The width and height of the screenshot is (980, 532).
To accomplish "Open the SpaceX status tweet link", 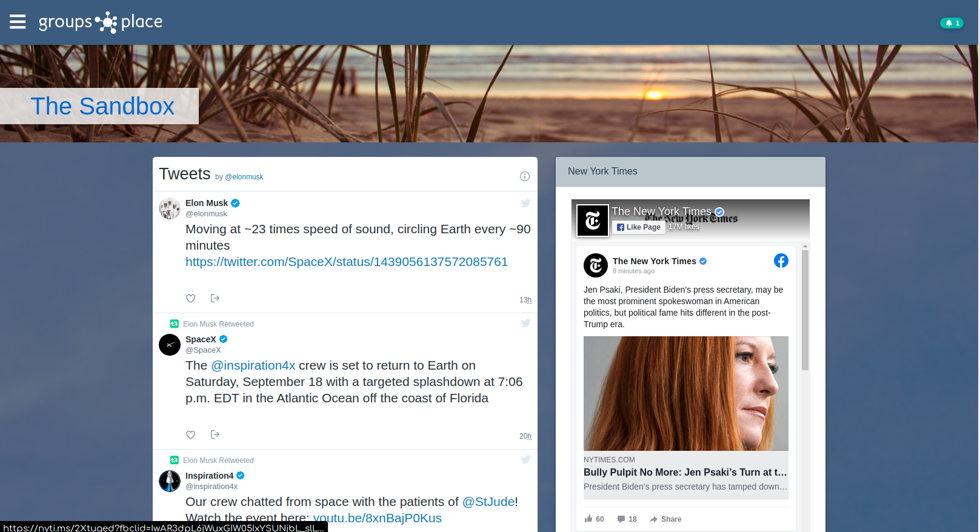I will pyautogui.click(x=346, y=262).
